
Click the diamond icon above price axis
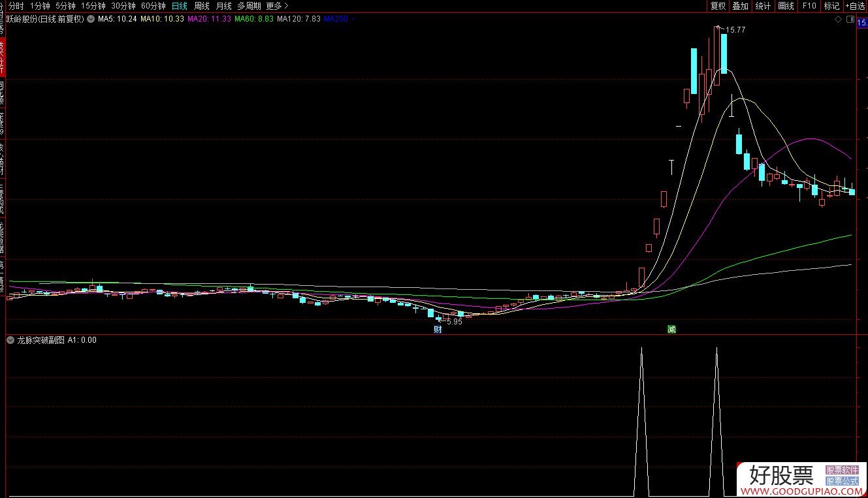[839, 19]
